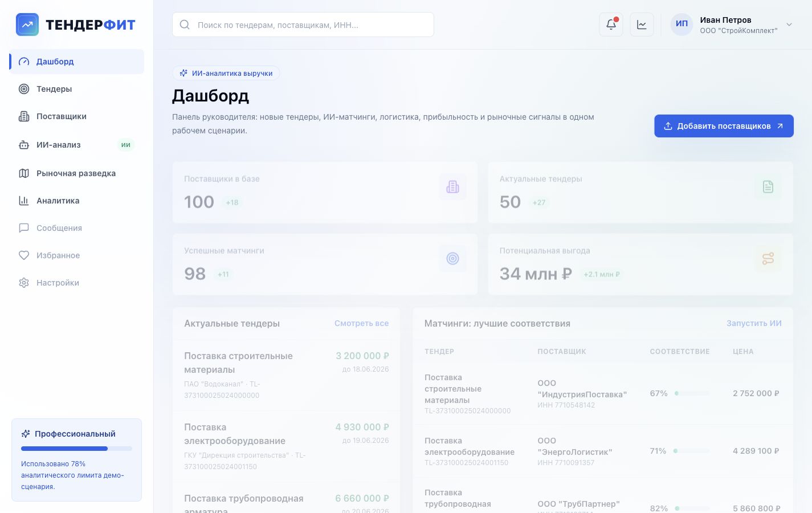Click the Профессиональный plan title
The height and width of the screenshot is (513, 812).
(x=75, y=434)
